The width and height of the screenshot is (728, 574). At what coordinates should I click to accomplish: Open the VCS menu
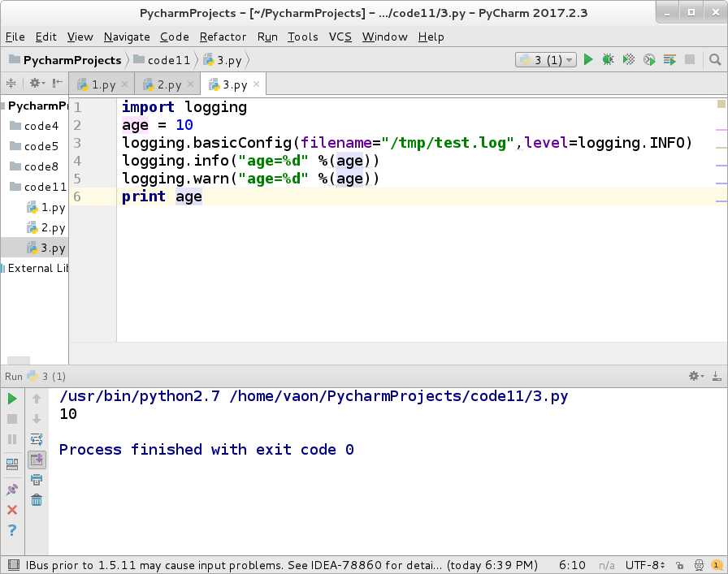340,37
